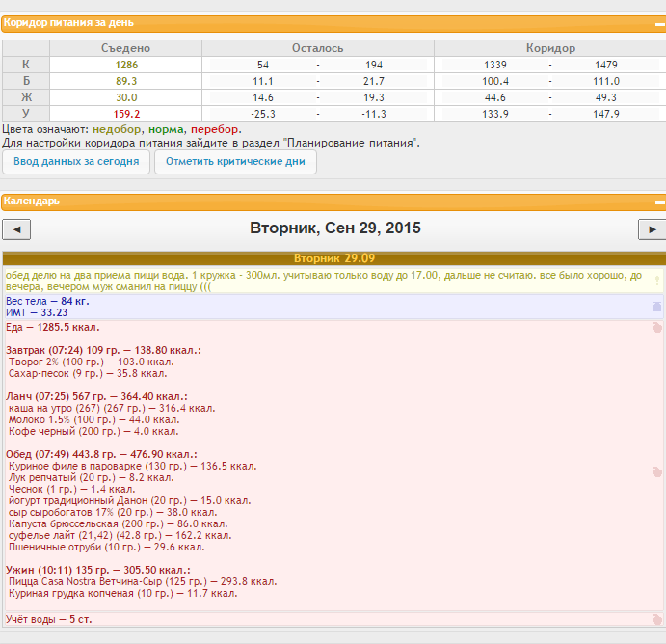Image resolution: width=666 pixels, height=644 pixels.
Task: Click the date title Вторник, Сен 29, 2015
Action: 334,229
